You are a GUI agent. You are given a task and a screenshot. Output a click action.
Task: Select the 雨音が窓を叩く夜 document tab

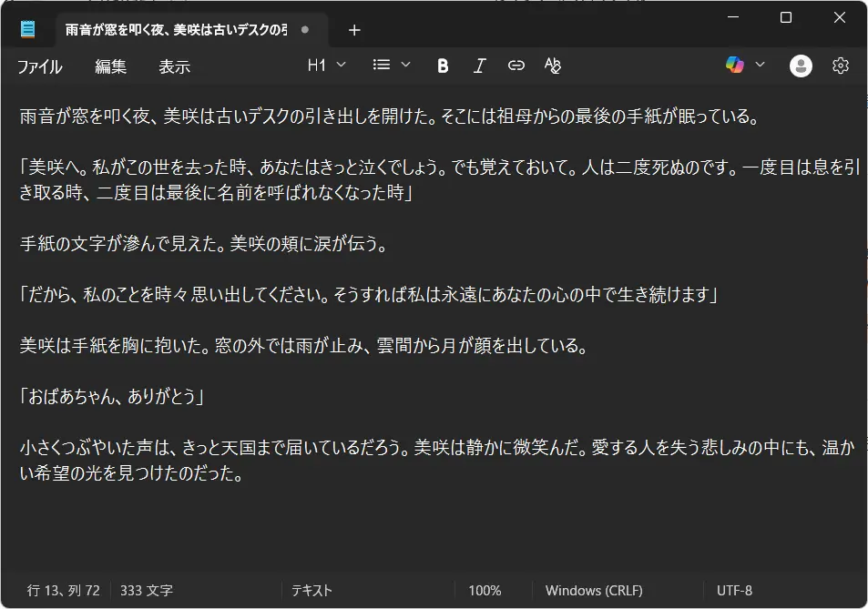(176, 30)
